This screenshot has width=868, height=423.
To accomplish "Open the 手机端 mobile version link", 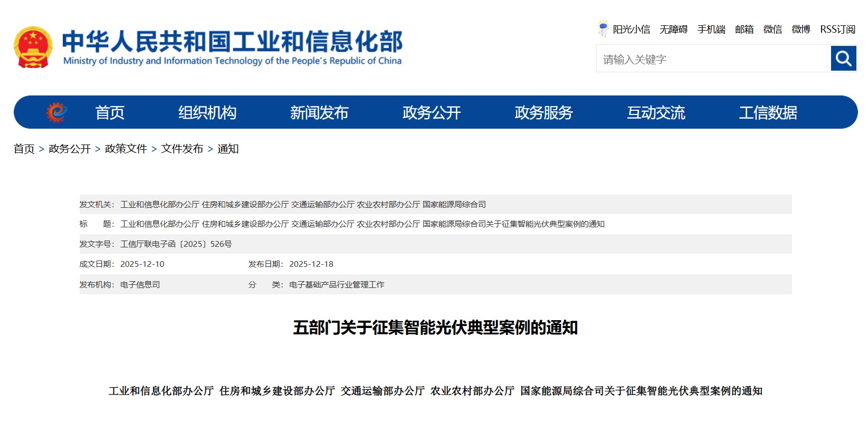I will 711,30.
